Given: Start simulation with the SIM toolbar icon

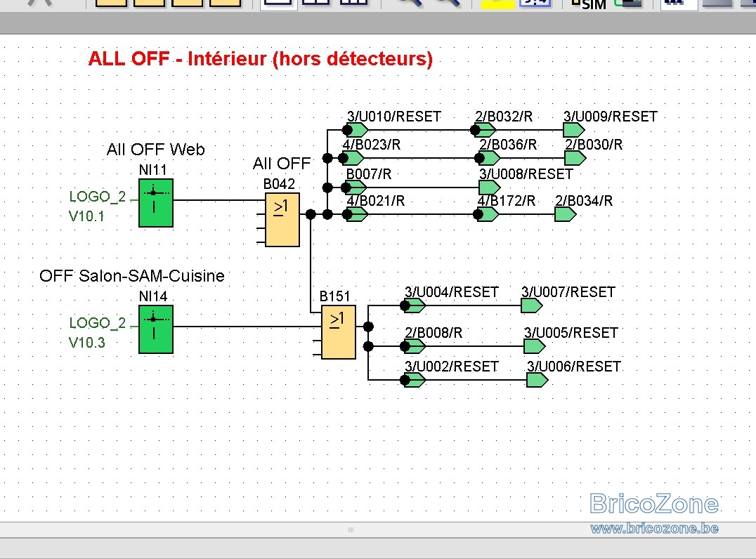Looking at the screenshot, I should 589,4.
